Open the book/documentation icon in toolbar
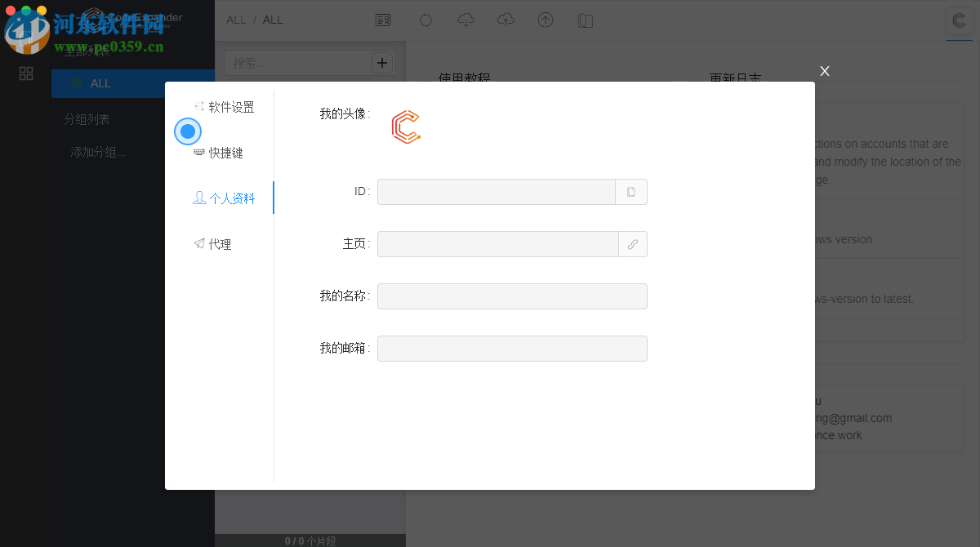Viewport: 980px width, 547px height. pos(586,20)
